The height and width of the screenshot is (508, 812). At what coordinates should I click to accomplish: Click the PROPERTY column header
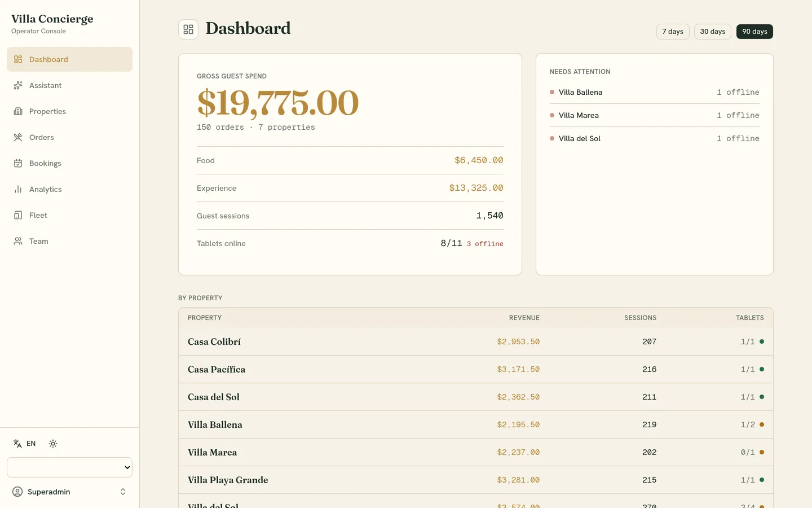(205, 318)
